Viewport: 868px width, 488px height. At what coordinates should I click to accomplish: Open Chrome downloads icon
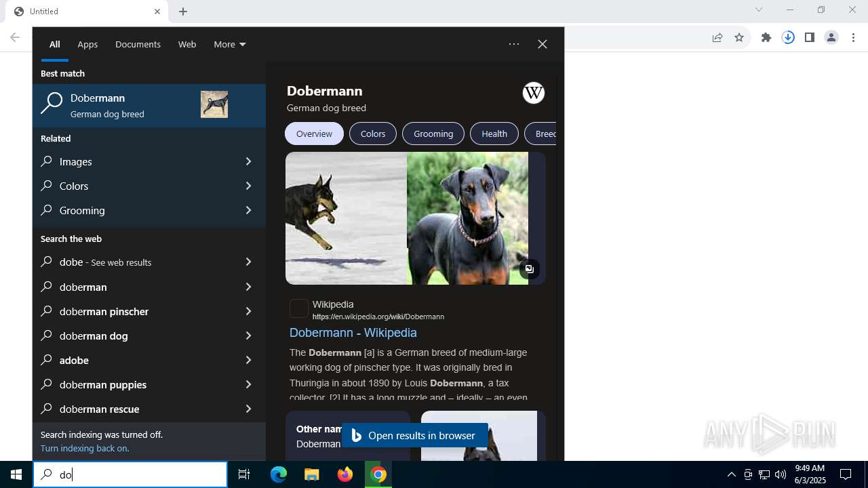(x=788, y=37)
